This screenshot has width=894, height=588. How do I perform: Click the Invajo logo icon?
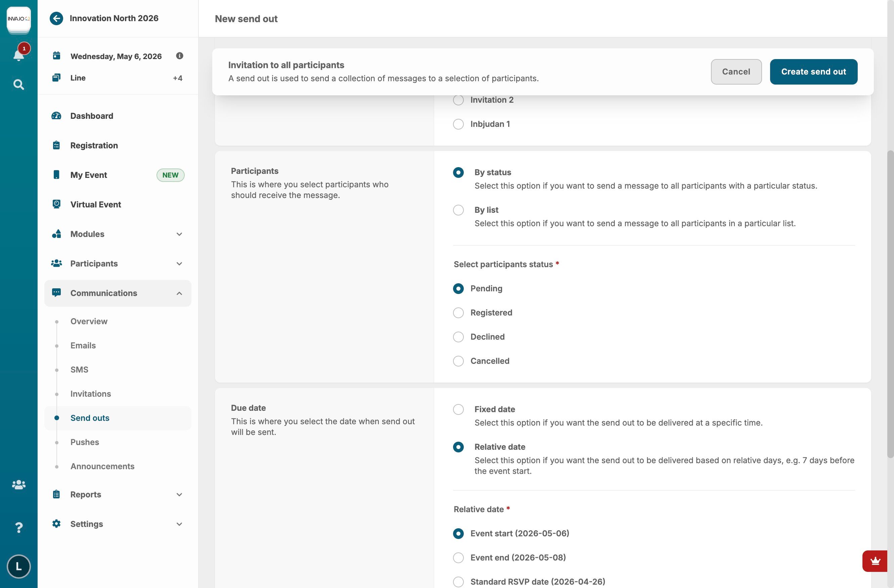pos(18,19)
